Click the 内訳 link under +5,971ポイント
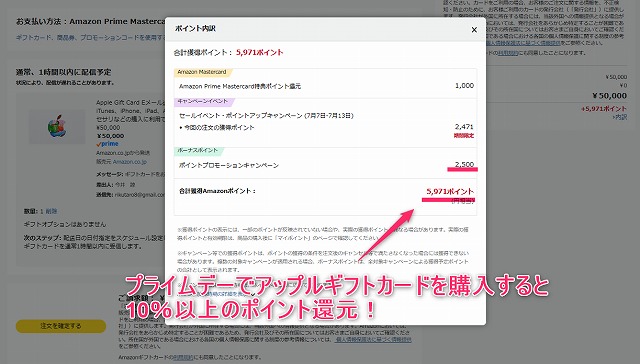The image size is (640, 364). pyautogui.click(x=620, y=117)
